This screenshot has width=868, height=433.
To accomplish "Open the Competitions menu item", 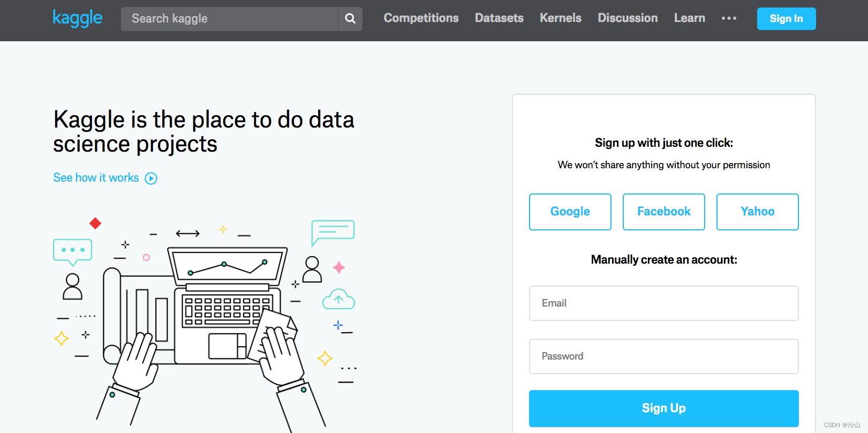I will (421, 18).
